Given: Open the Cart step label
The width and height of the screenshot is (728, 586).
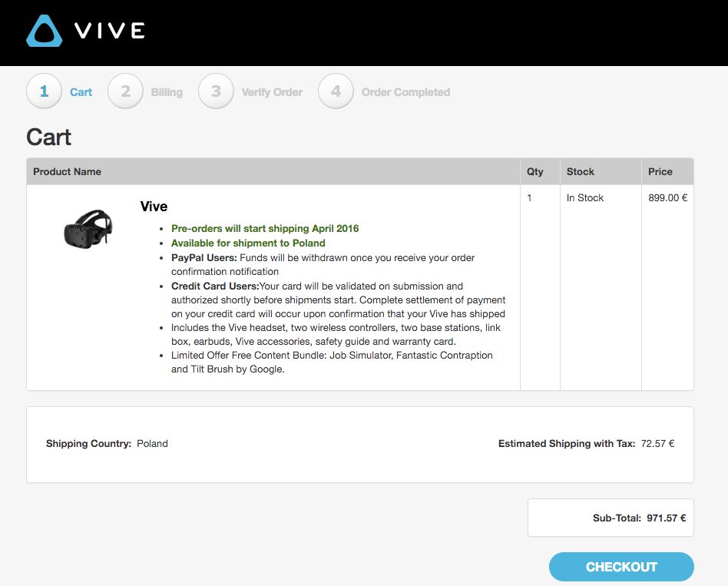Looking at the screenshot, I should [81, 92].
